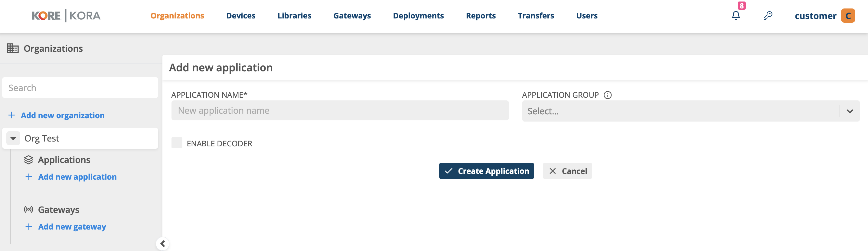This screenshot has height=251, width=868.
Task: Click the Cancel button
Action: (x=567, y=171)
